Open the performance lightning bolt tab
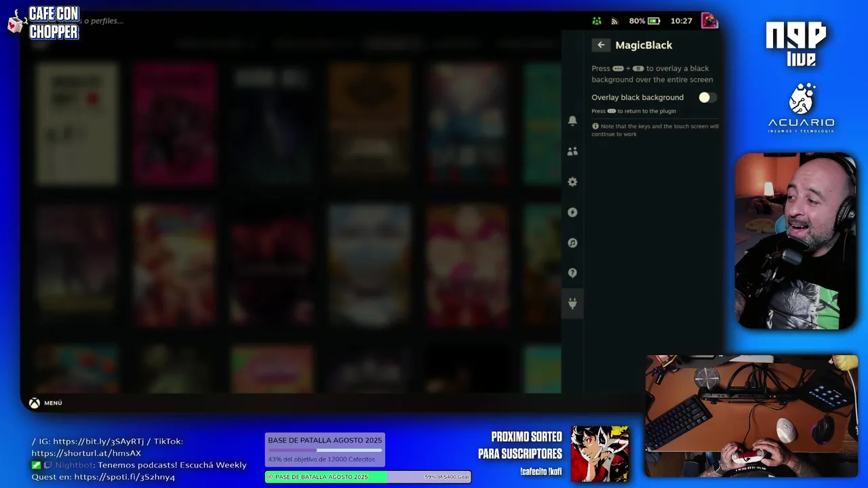 click(572, 212)
